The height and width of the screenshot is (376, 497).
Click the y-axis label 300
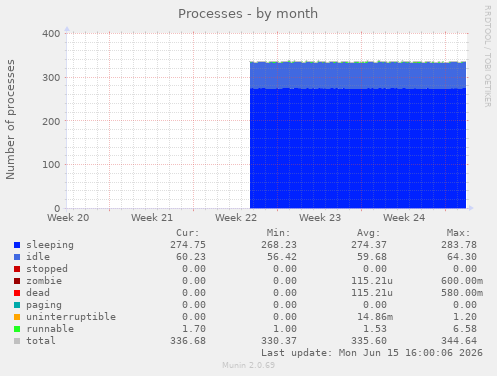51,78
